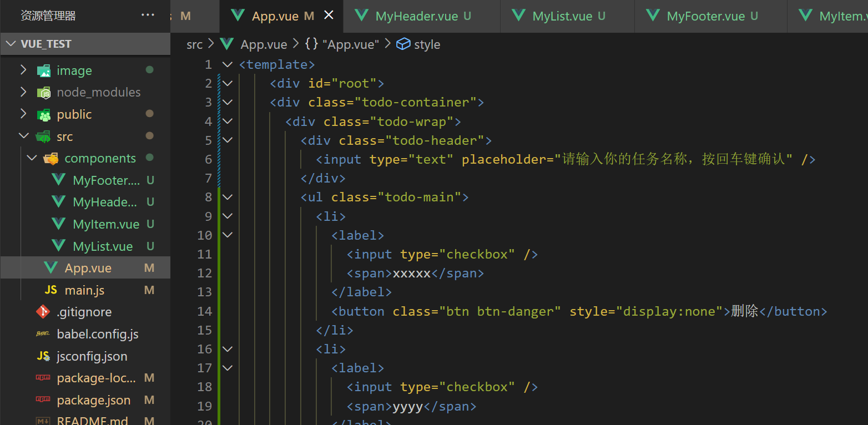Click Vue icon beside App.vue in explorer
Image resolution: width=868 pixels, height=425 pixels.
coord(51,268)
